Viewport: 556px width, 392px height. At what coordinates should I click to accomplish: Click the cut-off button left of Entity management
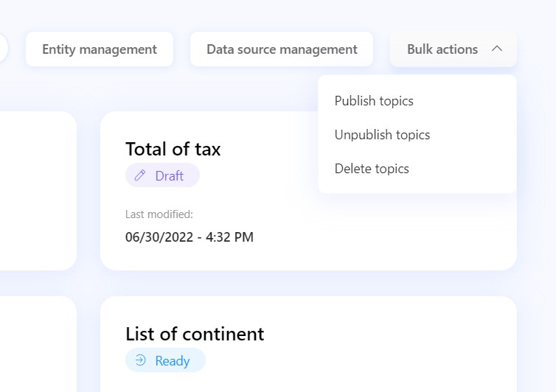coord(3,49)
